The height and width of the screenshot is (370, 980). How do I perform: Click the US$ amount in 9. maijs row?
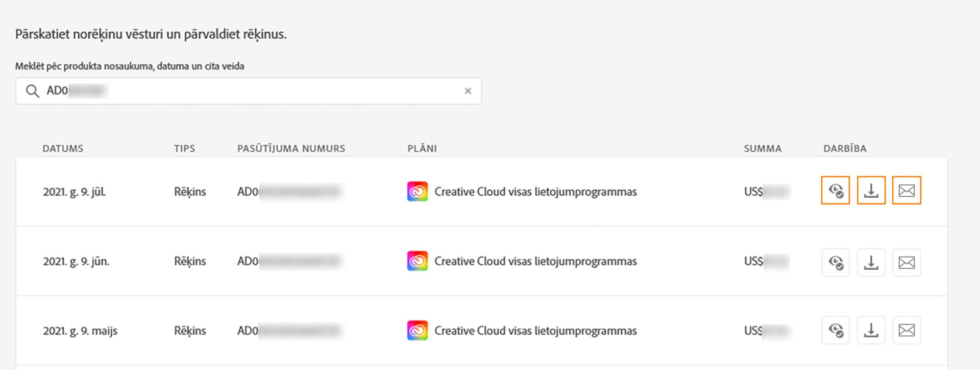[767, 331]
